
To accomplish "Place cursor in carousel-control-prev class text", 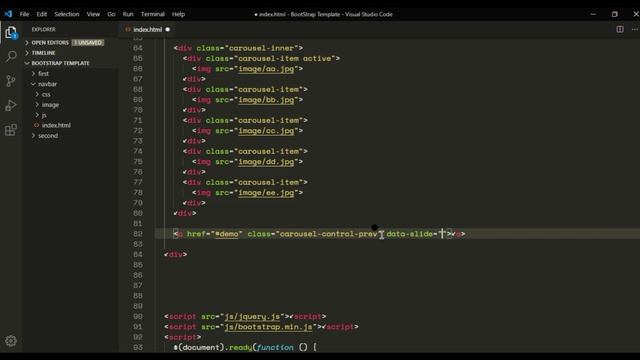I will 328,234.
